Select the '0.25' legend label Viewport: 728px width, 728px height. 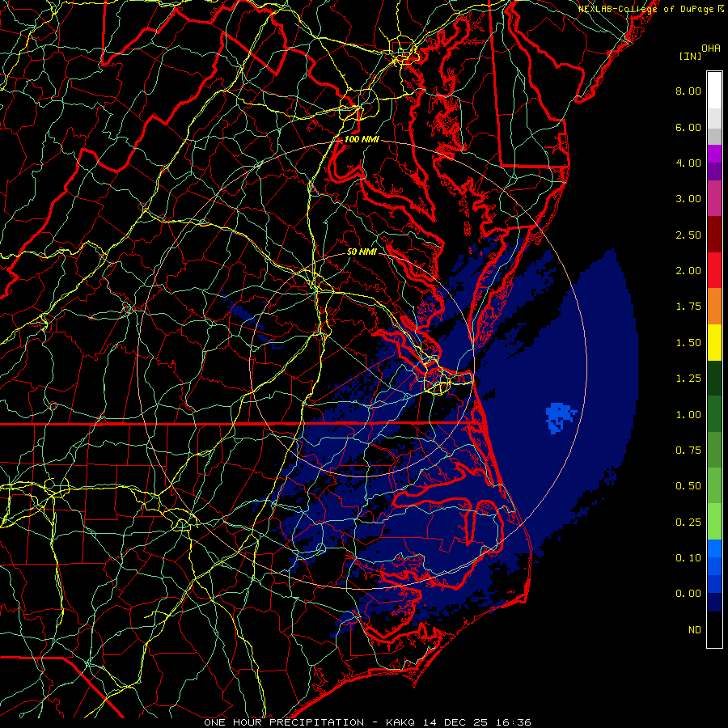[688, 523]
